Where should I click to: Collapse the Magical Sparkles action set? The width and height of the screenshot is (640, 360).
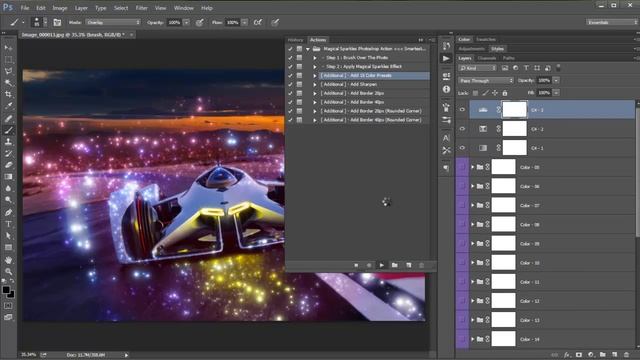308,49
